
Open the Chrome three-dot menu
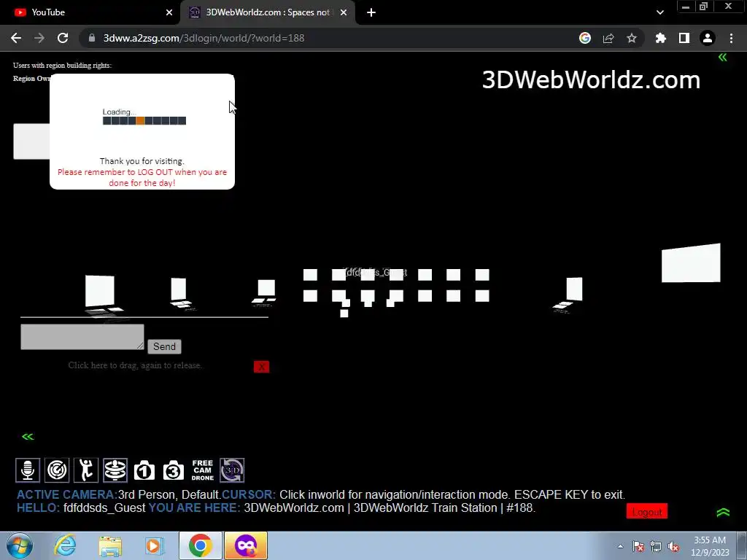731,38
